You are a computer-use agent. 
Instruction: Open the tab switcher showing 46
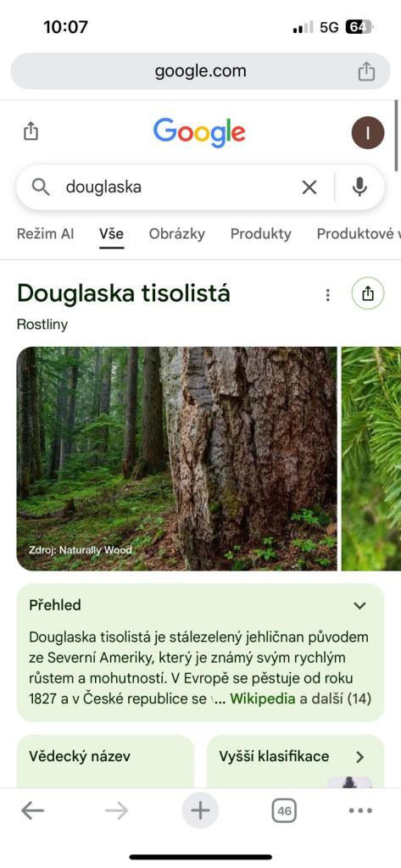[284, 811]
